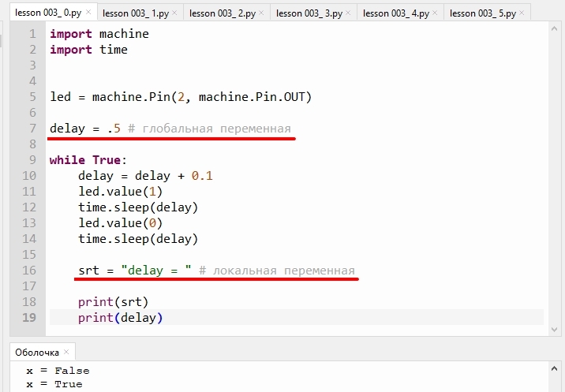
Task: Switch to lesson 003_ 2.py tab
Action: tap(223, 13)
